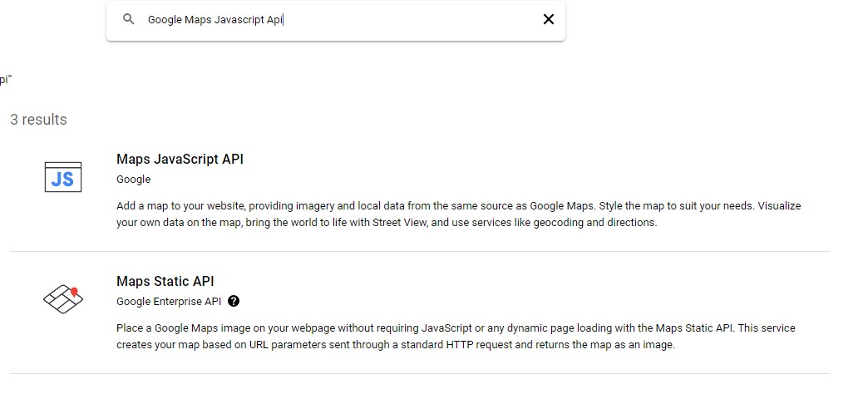Click the truncated quoted text at left edge

pos(5,80)
